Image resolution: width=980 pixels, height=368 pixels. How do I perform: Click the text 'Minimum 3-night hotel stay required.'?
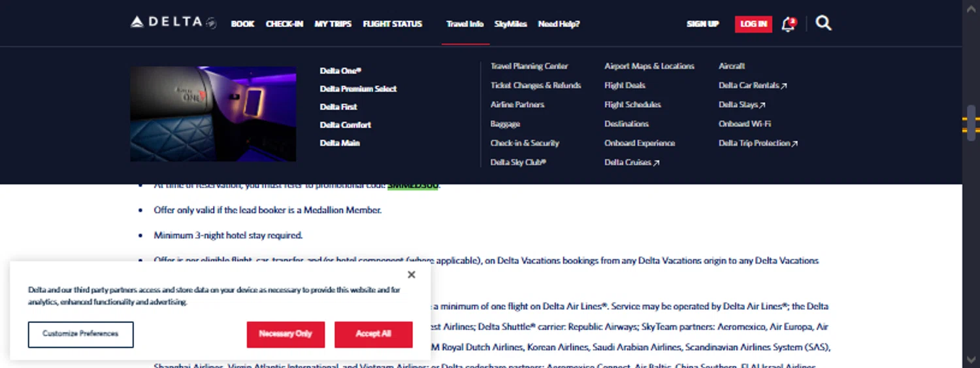[228, 235]
